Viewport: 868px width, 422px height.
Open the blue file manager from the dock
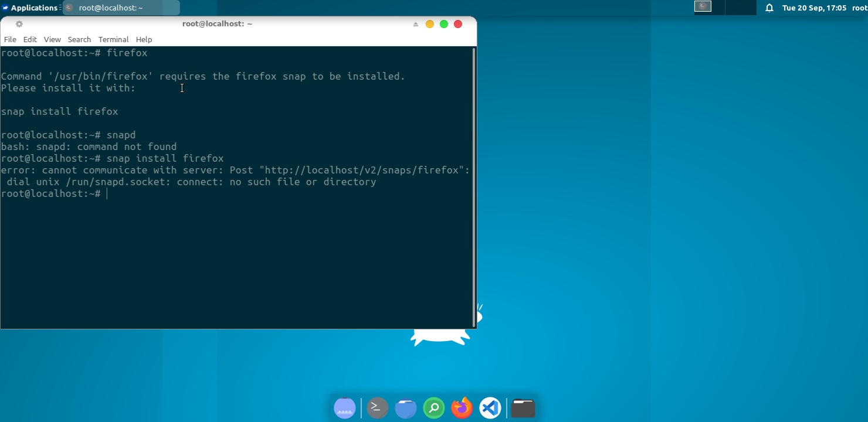pyautogui.click(x=405, y=407)
